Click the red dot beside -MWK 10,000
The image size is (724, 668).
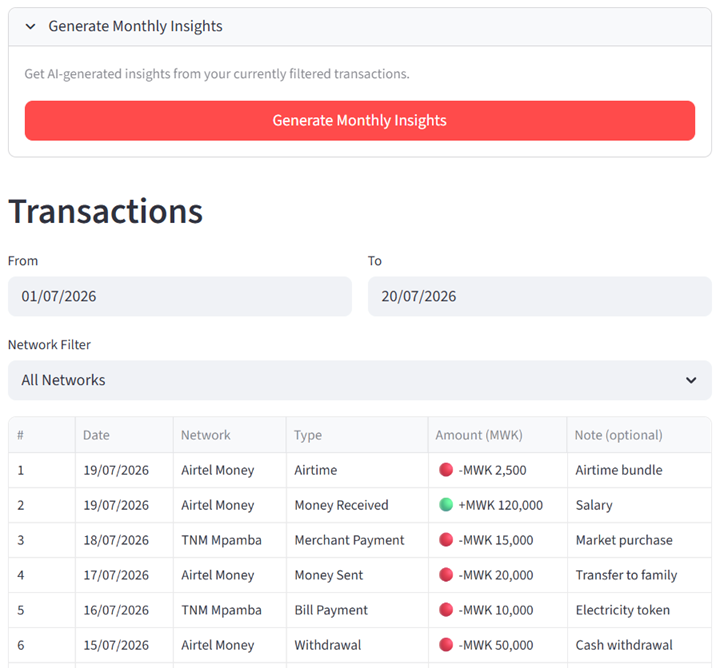(446, 609)
